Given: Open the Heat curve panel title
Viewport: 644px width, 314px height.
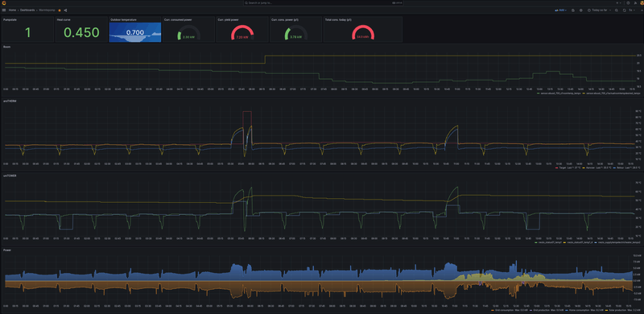Looking at the screenshot, I should (x=64, y=19).
